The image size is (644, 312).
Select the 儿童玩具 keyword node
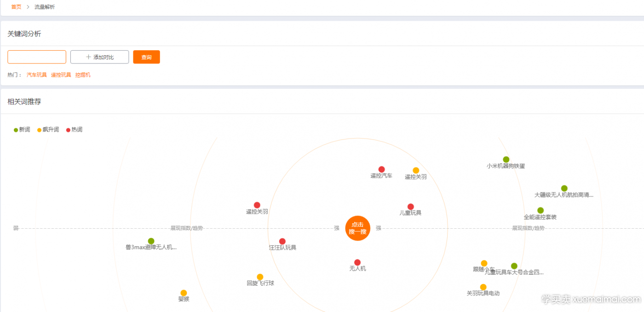click(x=410, y=207)
